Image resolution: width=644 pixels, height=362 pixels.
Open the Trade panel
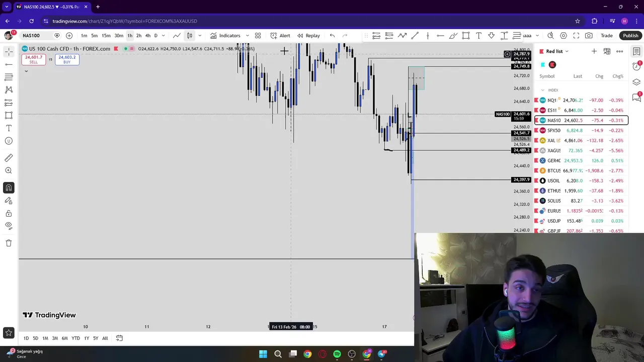coord(607,36)
